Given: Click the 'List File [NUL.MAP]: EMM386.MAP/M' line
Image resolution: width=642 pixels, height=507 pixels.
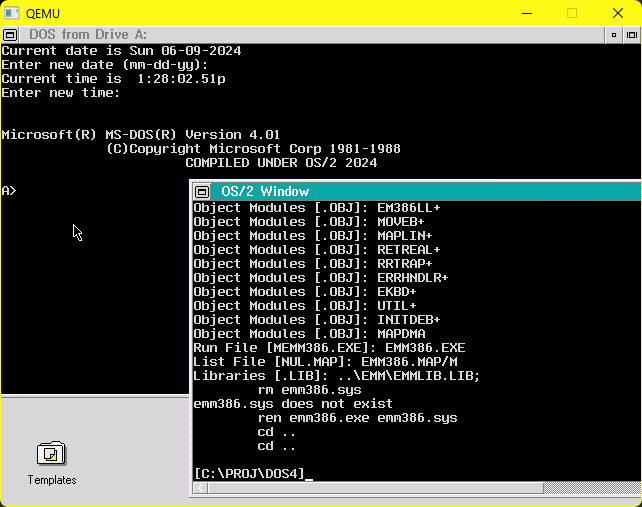Looking at the screenshot, I should click(326, 362).
